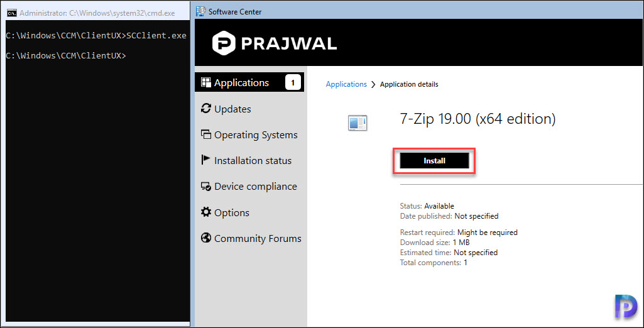Click the Installation status flag icon
Viewport: 644px width, 328px height.
pos(205,160)
